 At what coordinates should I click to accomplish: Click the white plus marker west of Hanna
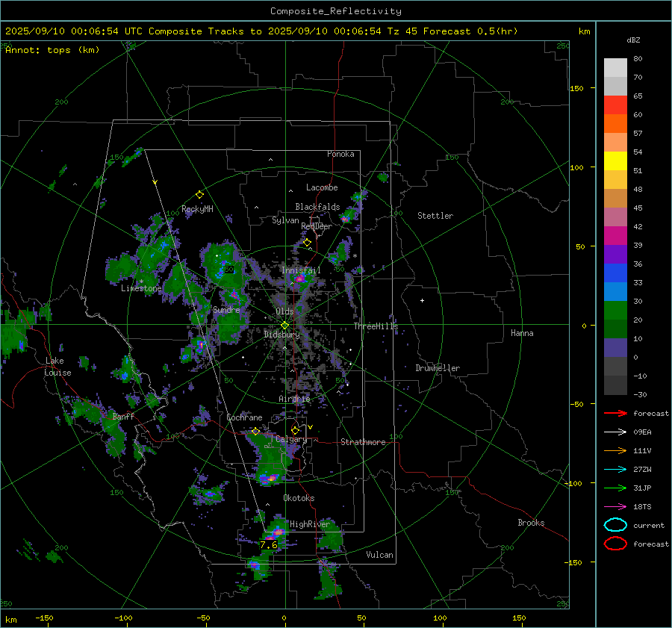(x=422, y=300)
